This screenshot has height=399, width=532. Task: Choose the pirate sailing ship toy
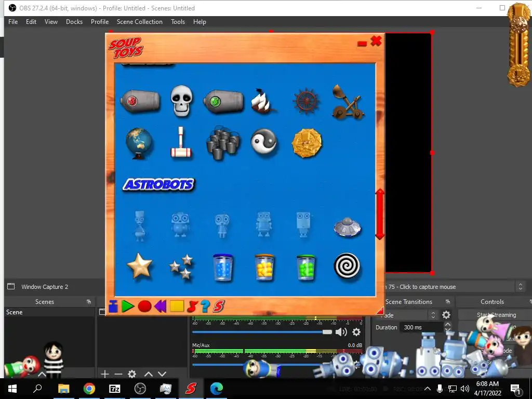(263, 101)
